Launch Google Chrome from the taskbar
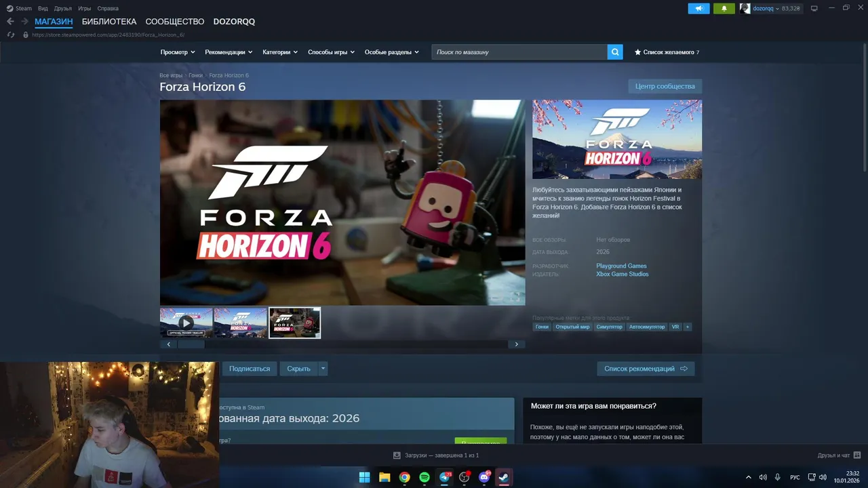The height and width of the screenshot is (488, 868). pos(404,477)
